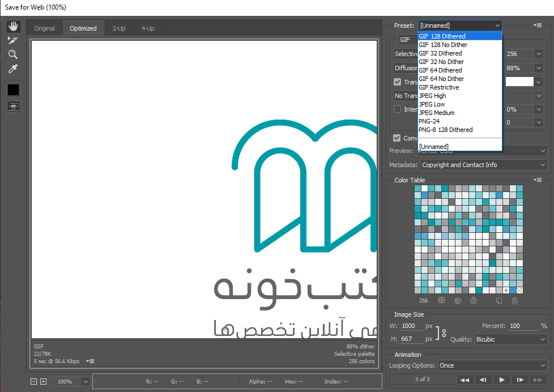Select the white swatch marked with a diamond
The image size is (554, 392).
506,290
